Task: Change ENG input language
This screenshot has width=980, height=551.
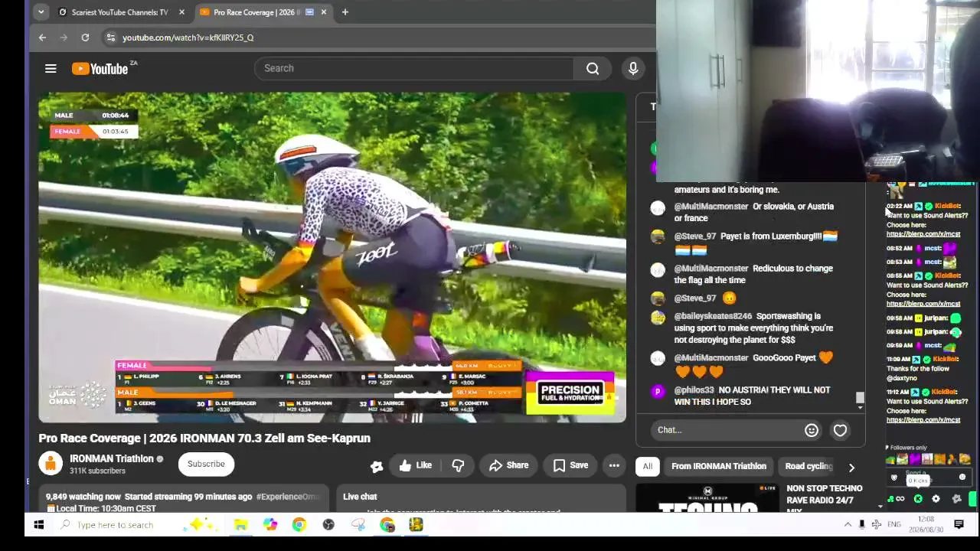Action: point(894,525)
